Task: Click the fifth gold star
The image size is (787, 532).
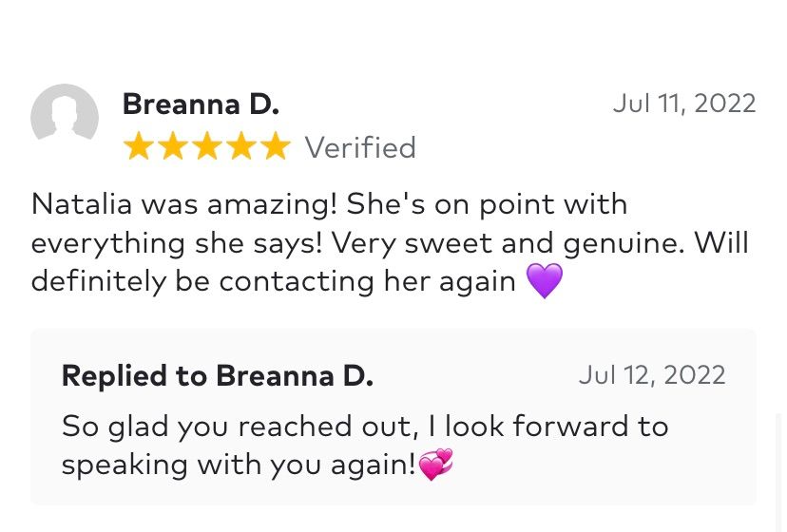Action: click(x=276, y=146)
